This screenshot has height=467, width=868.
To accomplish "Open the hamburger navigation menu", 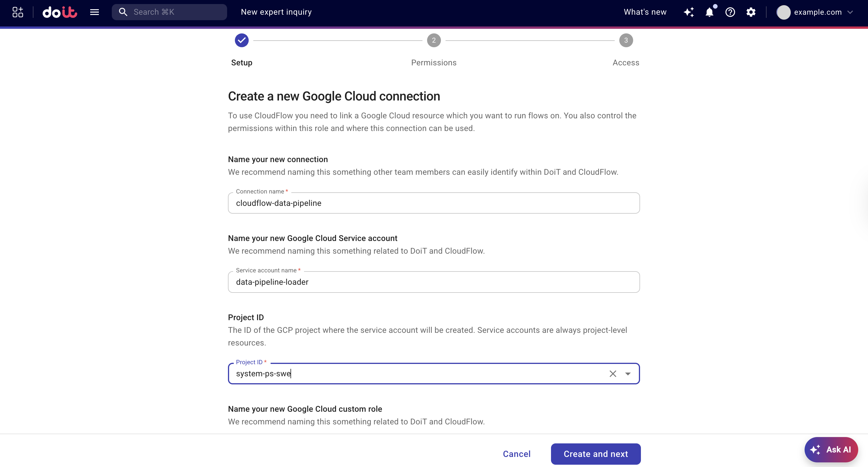I will (x=94, y=12).
